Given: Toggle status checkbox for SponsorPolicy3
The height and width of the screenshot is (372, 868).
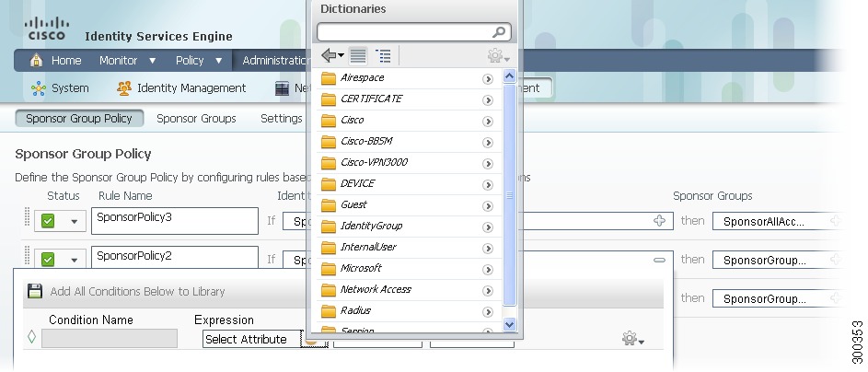Looking at the screenshot, I should (x=48, y=221).
